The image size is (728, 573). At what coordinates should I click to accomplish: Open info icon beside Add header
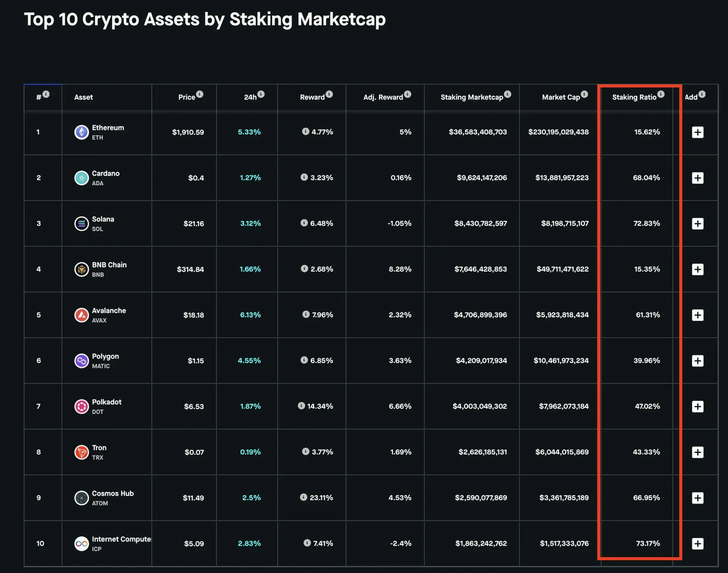(x=702, y=94)
